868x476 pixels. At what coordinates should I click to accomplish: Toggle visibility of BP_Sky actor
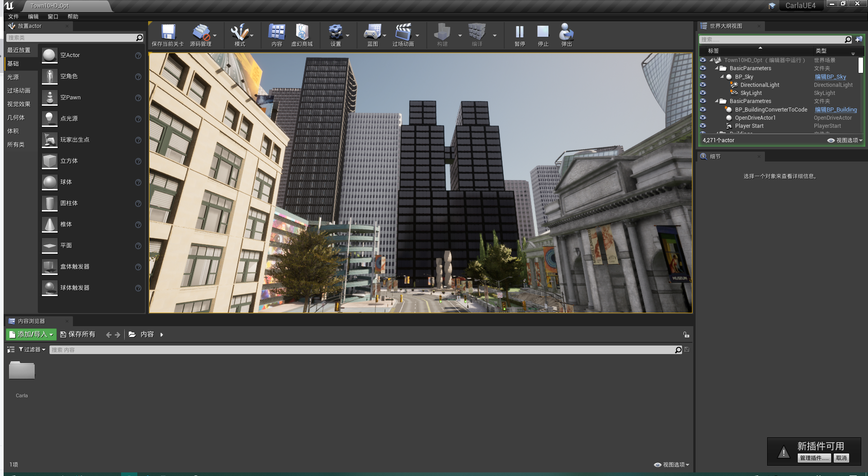(x=703, y=76)
